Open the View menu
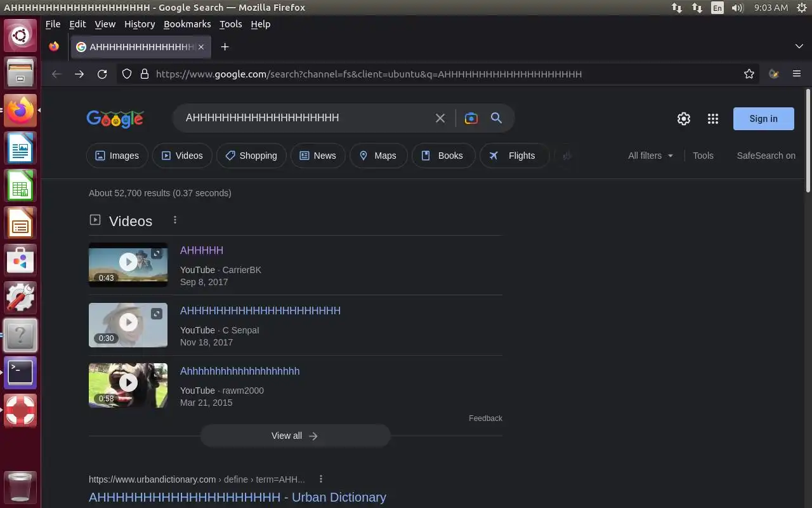The image size is (812, 508). 105,24
